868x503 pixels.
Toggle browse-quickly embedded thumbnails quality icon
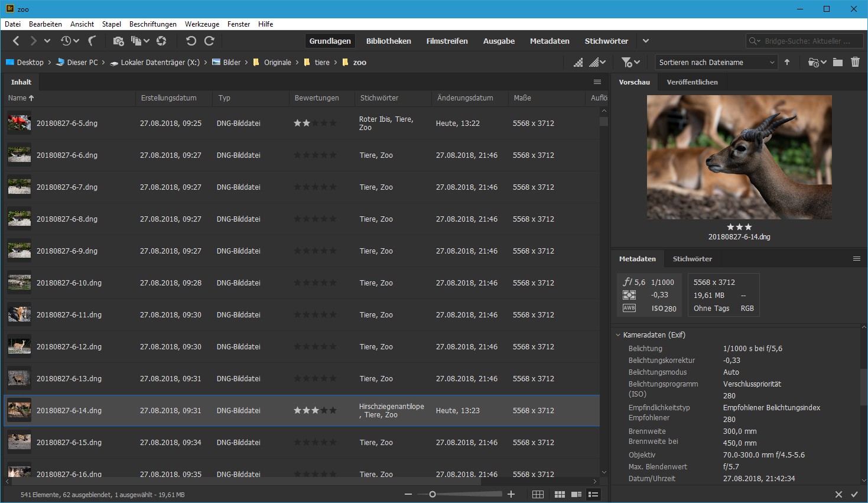point(577,61)
